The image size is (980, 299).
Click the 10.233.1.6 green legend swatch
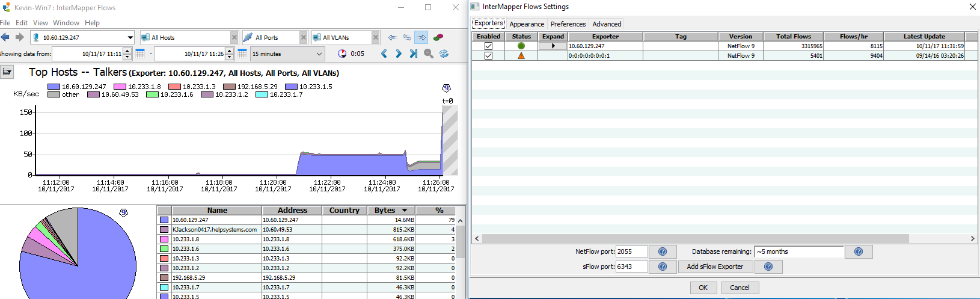pos(152,94)
